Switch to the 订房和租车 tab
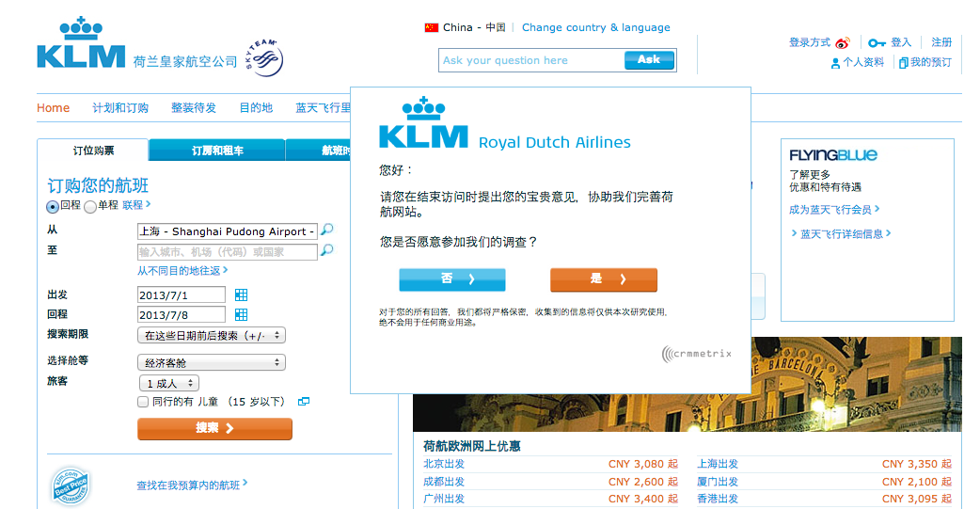This screenshot has height=509, width=980. (x=217, y=151)
